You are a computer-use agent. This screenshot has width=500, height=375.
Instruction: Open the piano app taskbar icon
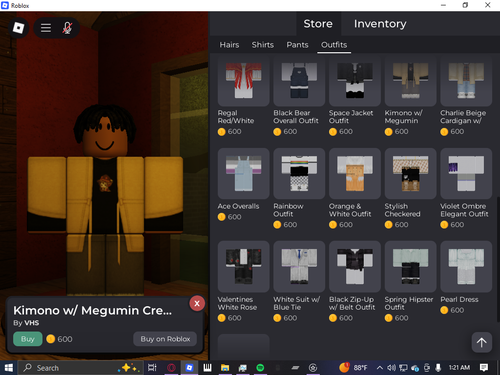point(207,368)
